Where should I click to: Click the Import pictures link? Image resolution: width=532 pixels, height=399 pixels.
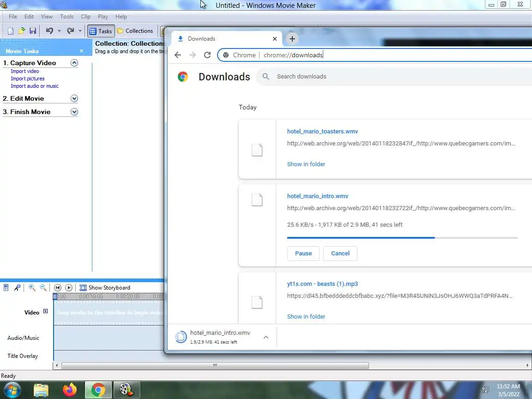pyautogui.click(x=28, y=79)
